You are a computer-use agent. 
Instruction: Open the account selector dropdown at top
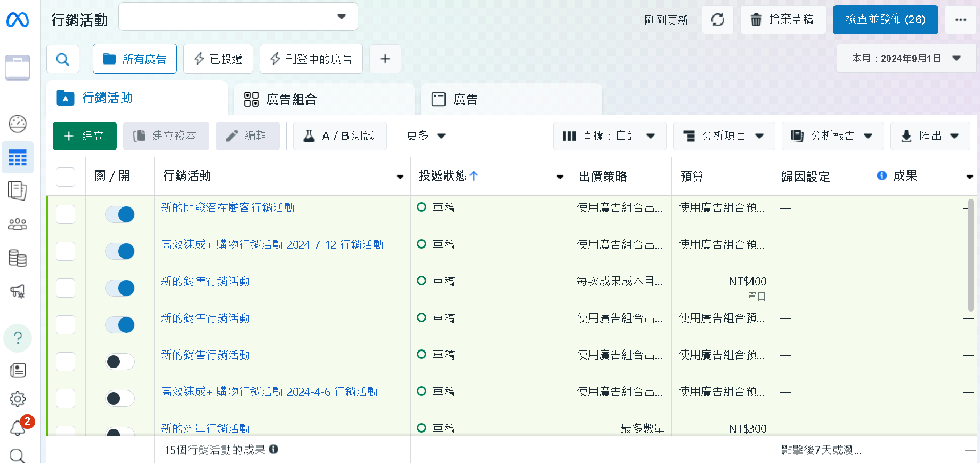pos(238,17)
